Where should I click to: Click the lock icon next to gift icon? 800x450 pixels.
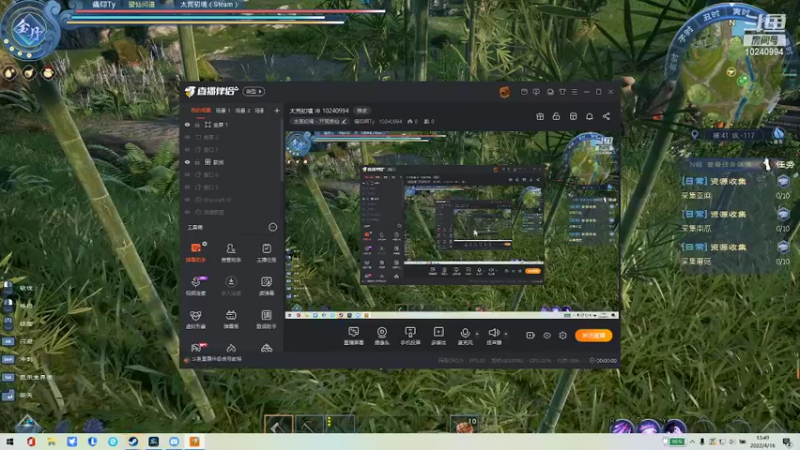[x=556, y=117]
